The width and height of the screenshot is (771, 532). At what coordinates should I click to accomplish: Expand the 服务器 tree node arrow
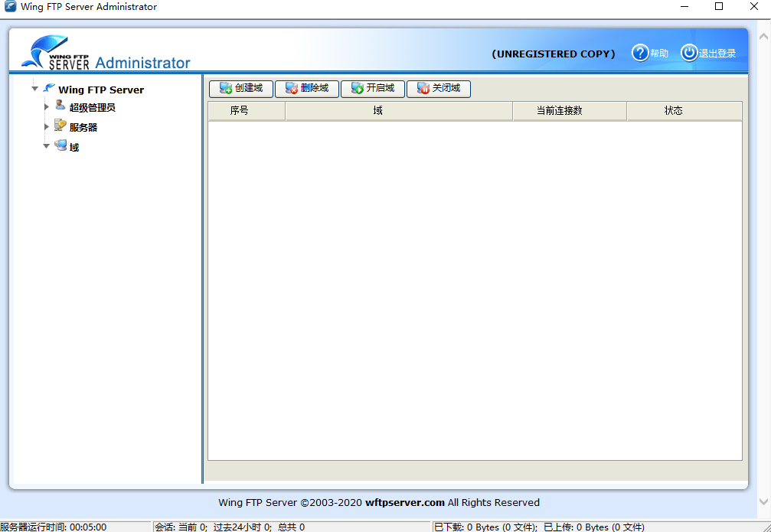pyautogui.click(x=47, y=126)
